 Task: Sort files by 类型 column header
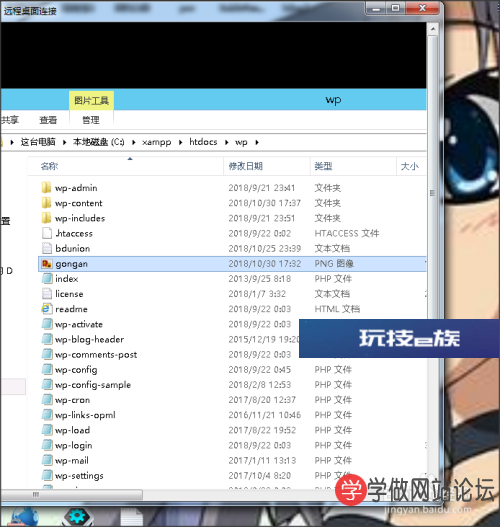pos(323,166)
